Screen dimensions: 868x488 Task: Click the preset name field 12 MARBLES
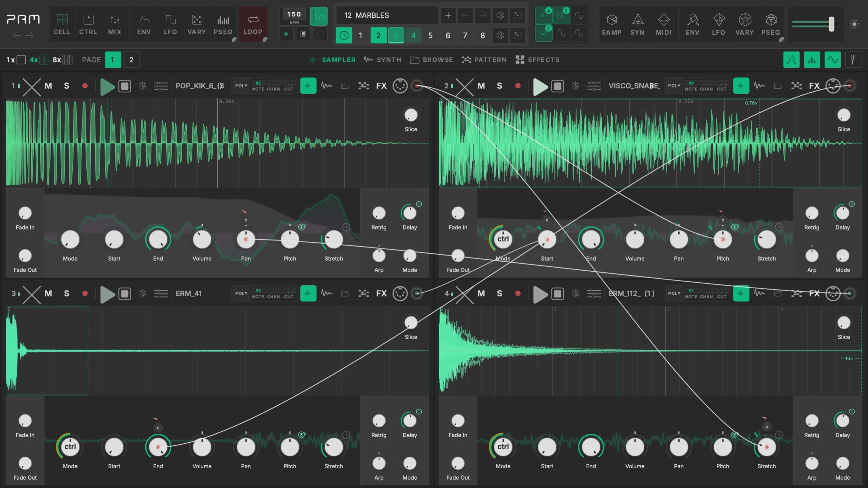point(387,15)
